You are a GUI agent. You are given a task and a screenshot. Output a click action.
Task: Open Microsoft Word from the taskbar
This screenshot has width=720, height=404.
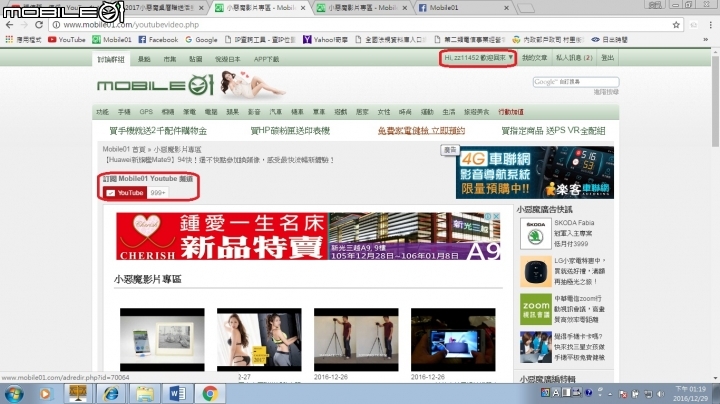tap(177, 394)
